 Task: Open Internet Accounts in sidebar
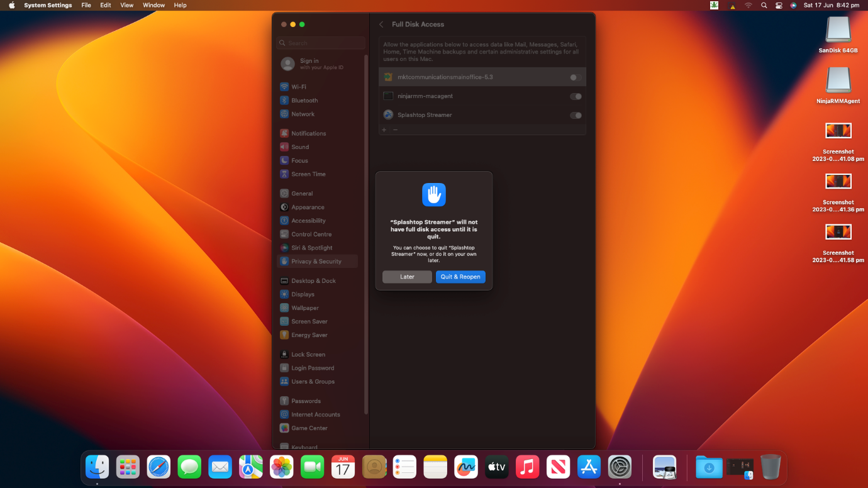[x=318, y=414]
